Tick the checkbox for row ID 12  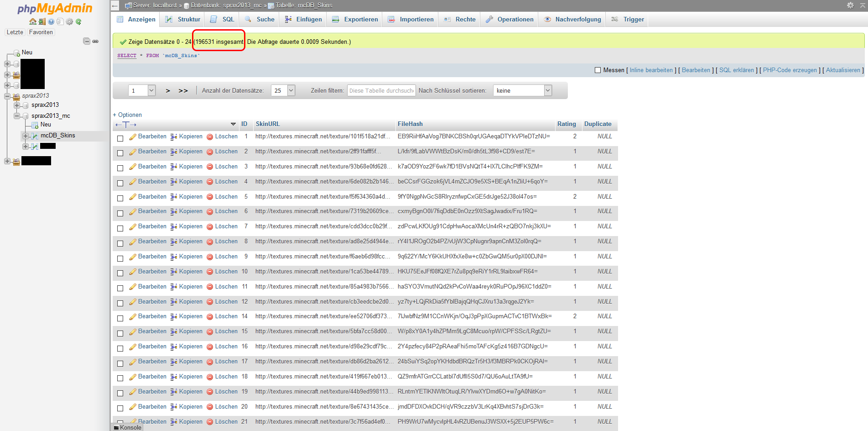120,303
